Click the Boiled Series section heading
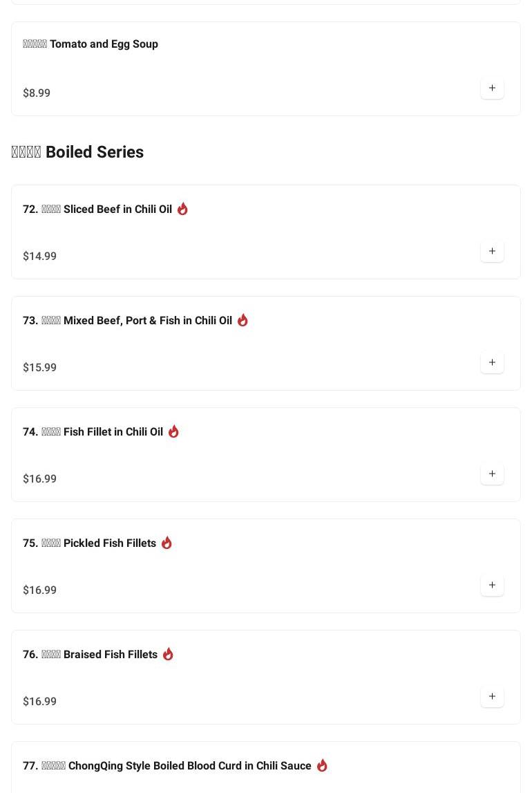Image resolution: width=532 pixels, height=793 pixels. click(x=77, y=152)
